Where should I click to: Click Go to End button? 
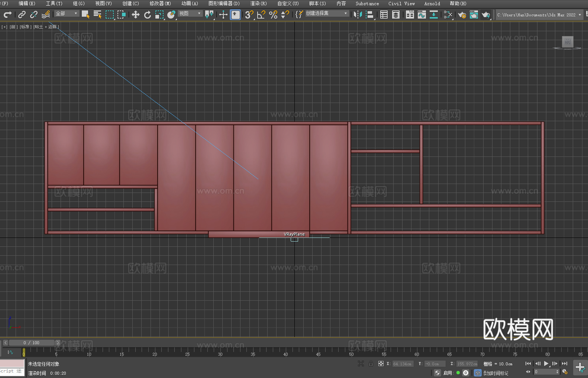pos(565,364)
